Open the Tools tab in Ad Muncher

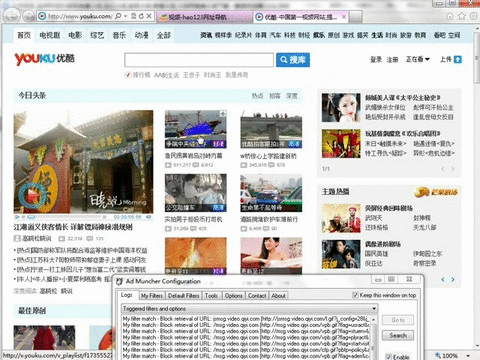(x=211, y=296)
